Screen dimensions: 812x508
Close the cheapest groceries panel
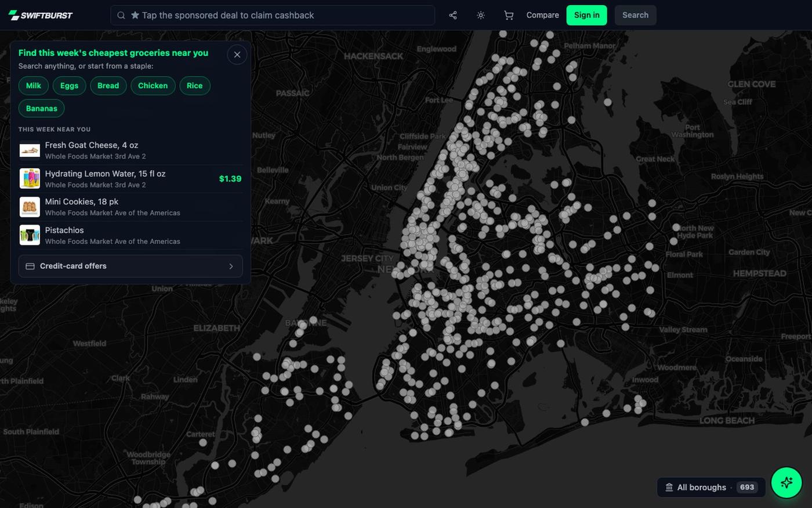tap(237, 55)
